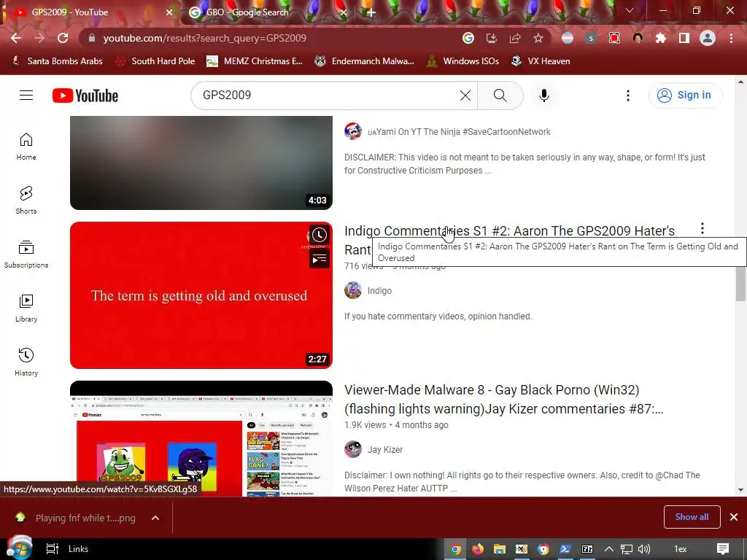Screen dimensions: 747x560
Task: Go back in browser
Action: click(16, 38)
